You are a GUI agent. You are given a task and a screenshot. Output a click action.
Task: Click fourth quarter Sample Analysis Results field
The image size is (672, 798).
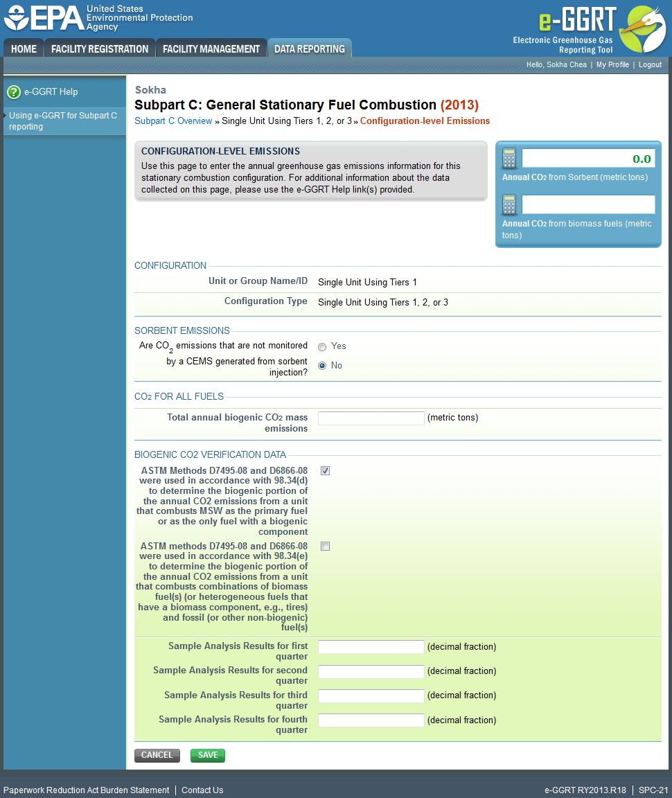371,720
